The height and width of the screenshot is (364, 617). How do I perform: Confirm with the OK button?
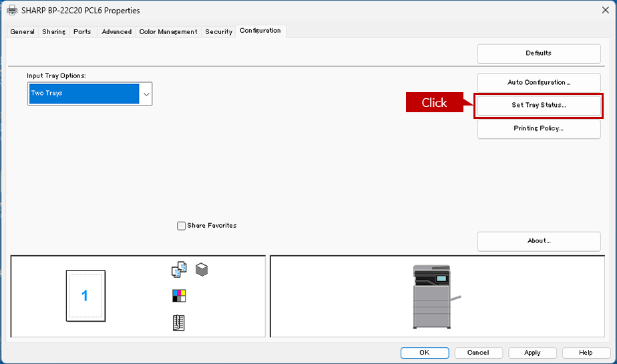tap(425, 353)
